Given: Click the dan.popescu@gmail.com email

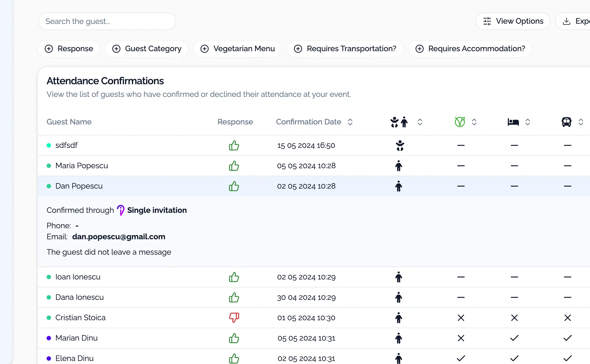Looking at the screenshot, I should click(x=119, y=237).
